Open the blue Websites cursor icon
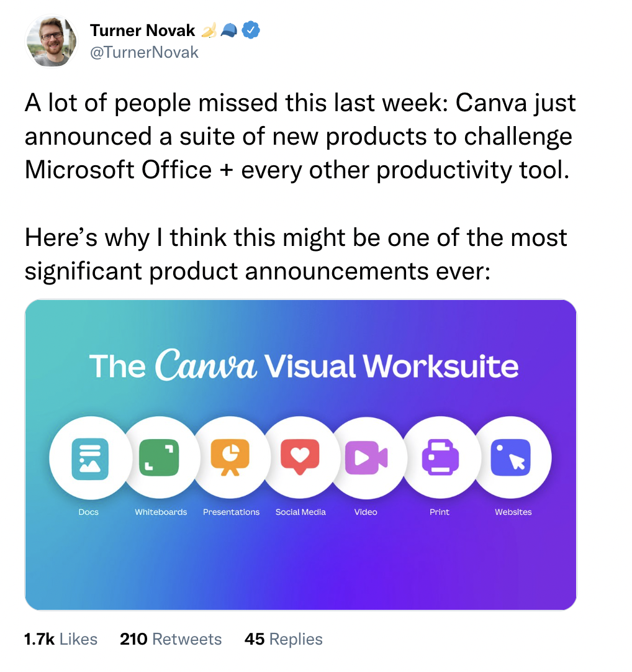 tap(511, 457)
